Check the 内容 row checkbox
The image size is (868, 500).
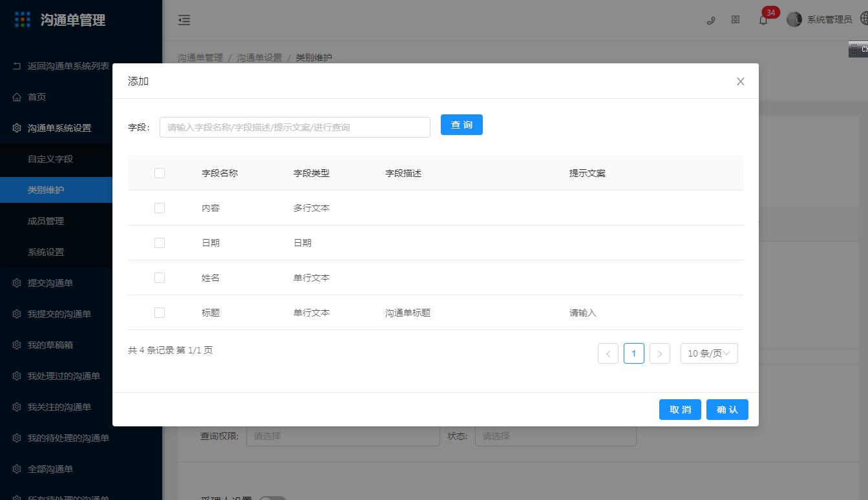(x=160, y=208)
